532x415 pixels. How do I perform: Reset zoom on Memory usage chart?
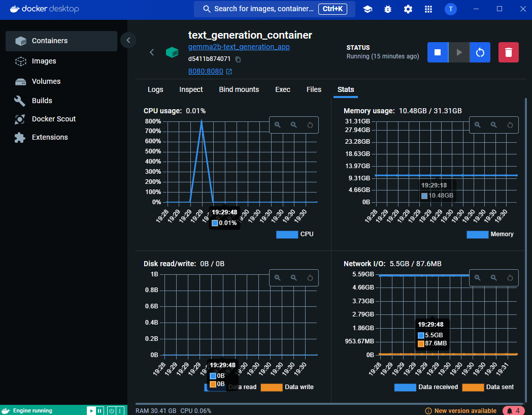pyautogui.click(x=510, y=125)
